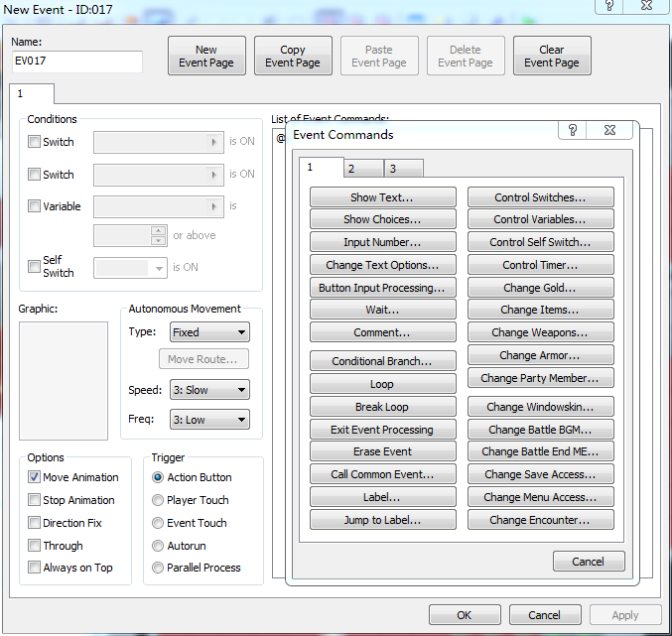The height and width of the screenshot is (636, 672).
Task: Click the event Name field EV017
Action: [77, 62]
